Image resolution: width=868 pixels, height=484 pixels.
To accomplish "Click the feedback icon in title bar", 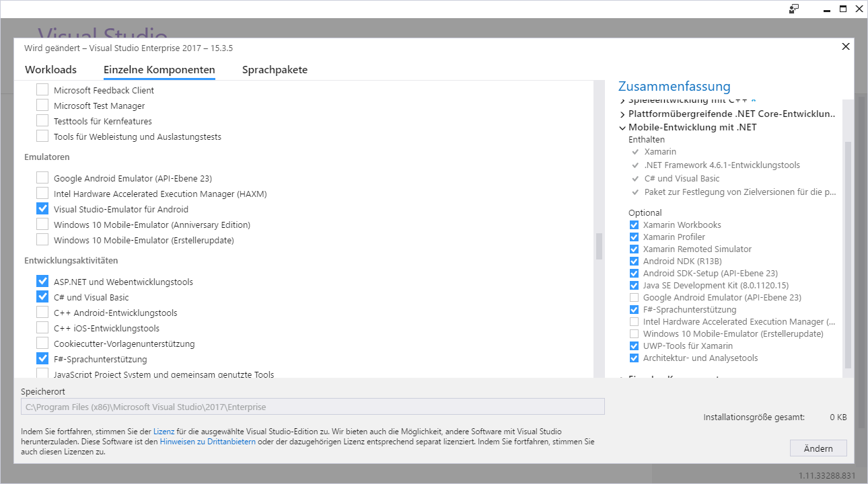I will pyautogui.click(x=794, y=9).
